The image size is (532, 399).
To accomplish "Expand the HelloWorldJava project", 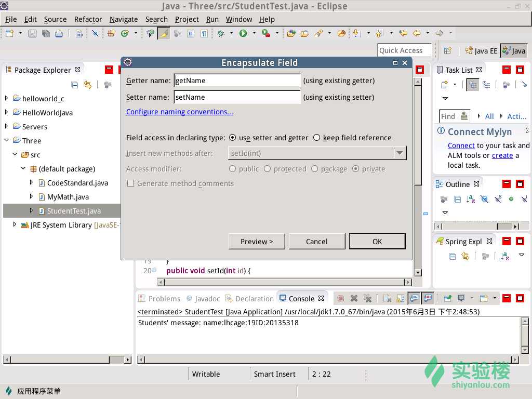I will point(6,112).
